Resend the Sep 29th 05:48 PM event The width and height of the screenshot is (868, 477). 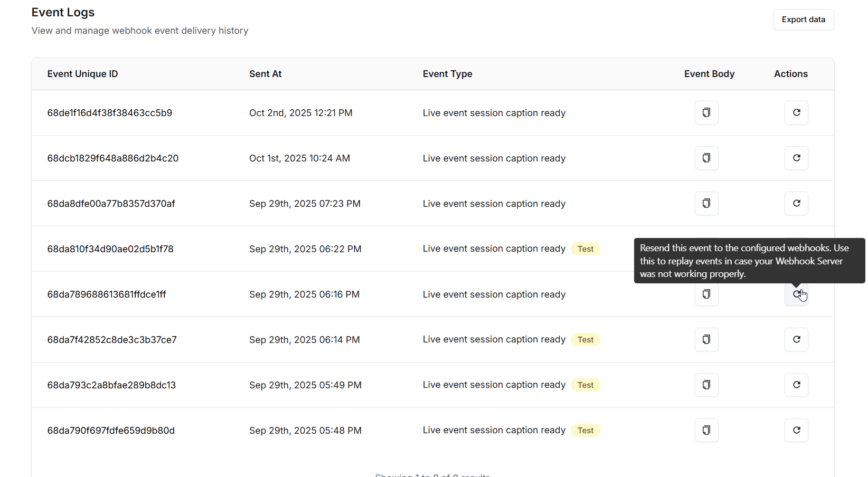click(x=796, y=431)
